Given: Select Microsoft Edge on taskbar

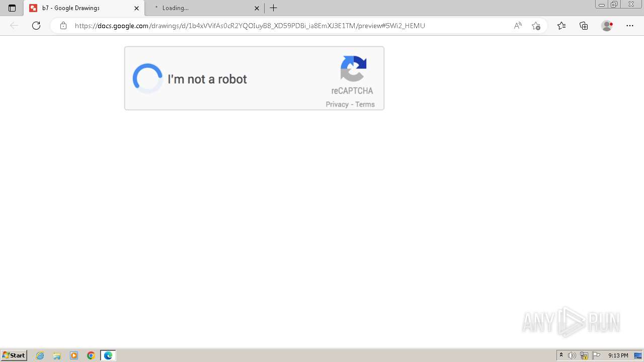Looking at the screenshot, I should [x=108, y=355].
